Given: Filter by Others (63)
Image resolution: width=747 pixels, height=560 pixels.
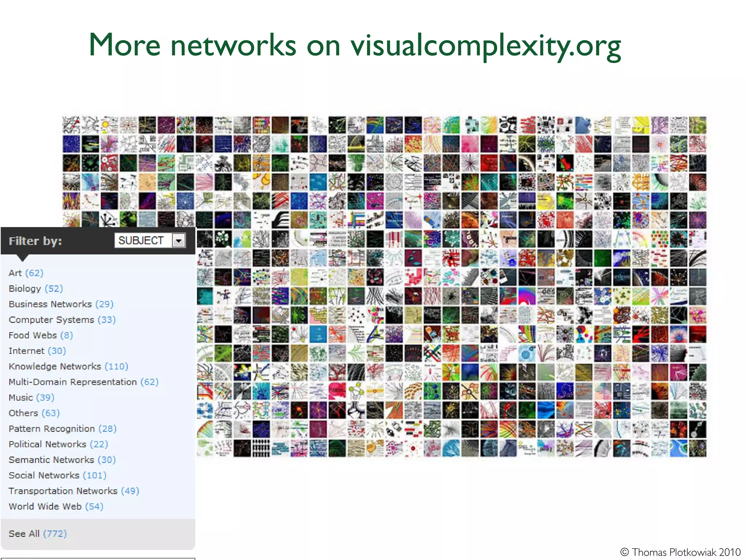Looking at the screenshot, I should pyautogui.click(x=34, y=413).
